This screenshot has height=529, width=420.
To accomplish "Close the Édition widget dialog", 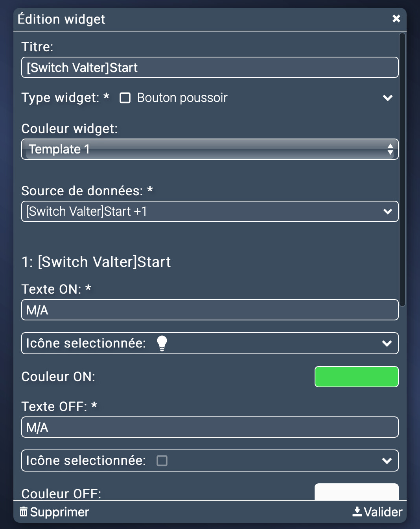I will coord(396,18).
